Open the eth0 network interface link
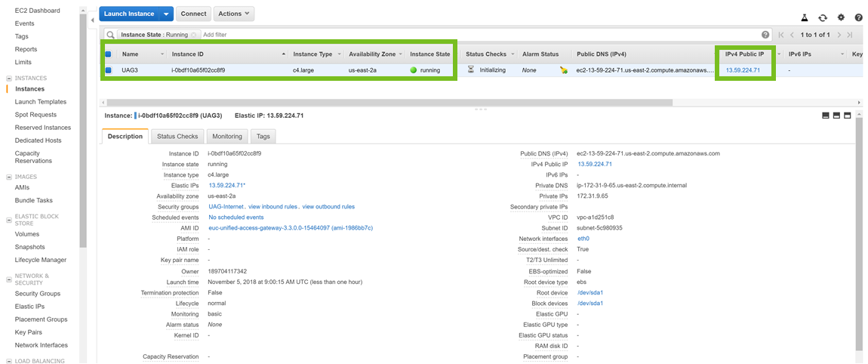The image size is (868, 364). click(583, 239)
